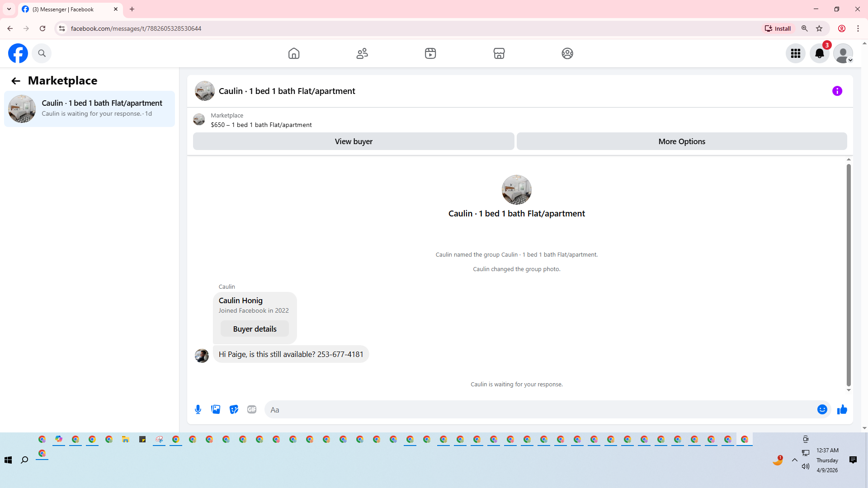Show hidden system tray icons
The width and height of the screenshot is (868, 488).
pos(794,460)
